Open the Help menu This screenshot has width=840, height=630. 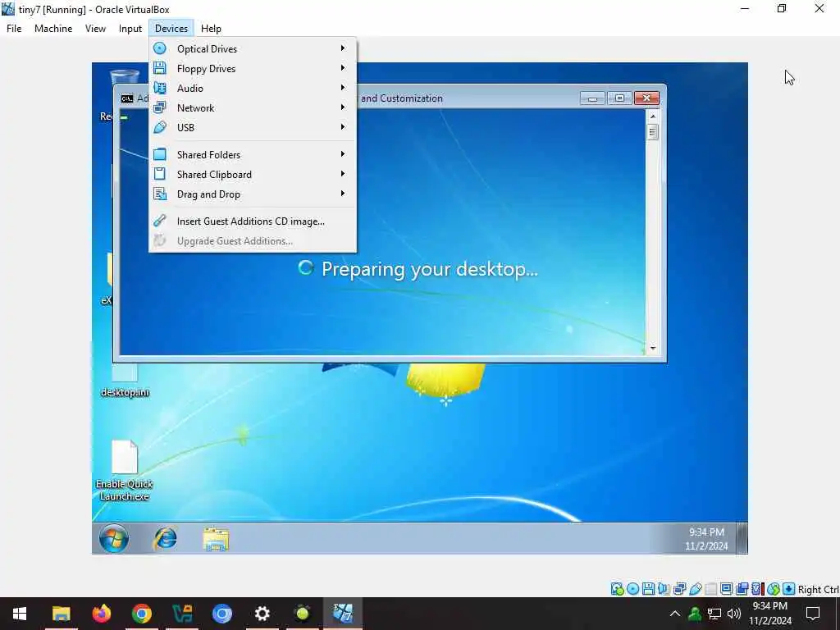coord(211,29)
